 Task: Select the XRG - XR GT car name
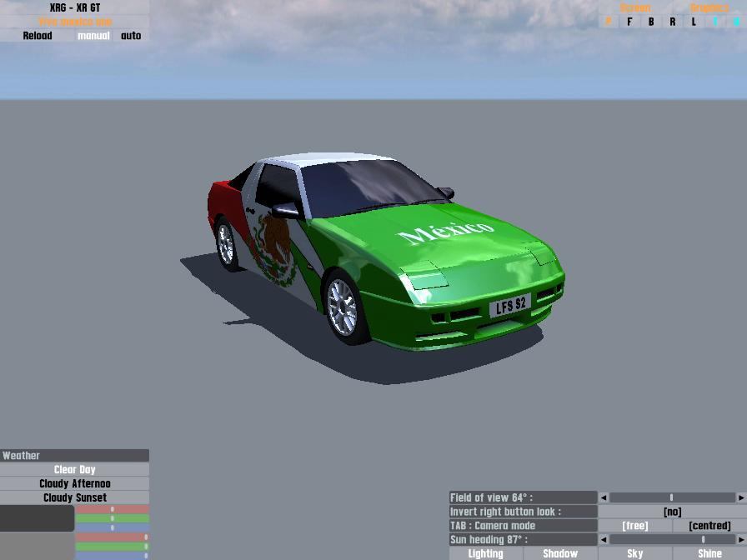coord(75,7)
